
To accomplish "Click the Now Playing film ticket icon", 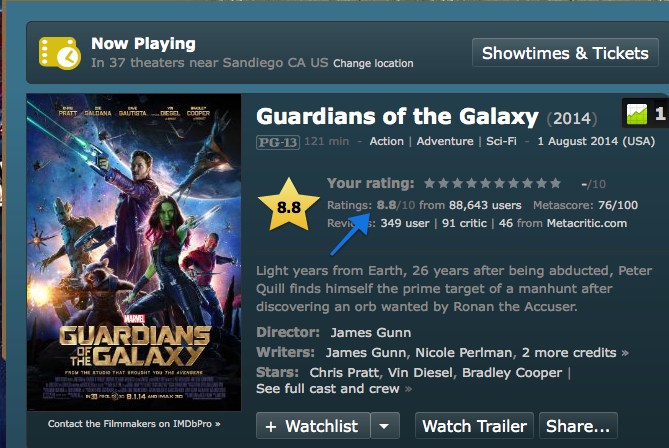I will [x=59, y=53].
